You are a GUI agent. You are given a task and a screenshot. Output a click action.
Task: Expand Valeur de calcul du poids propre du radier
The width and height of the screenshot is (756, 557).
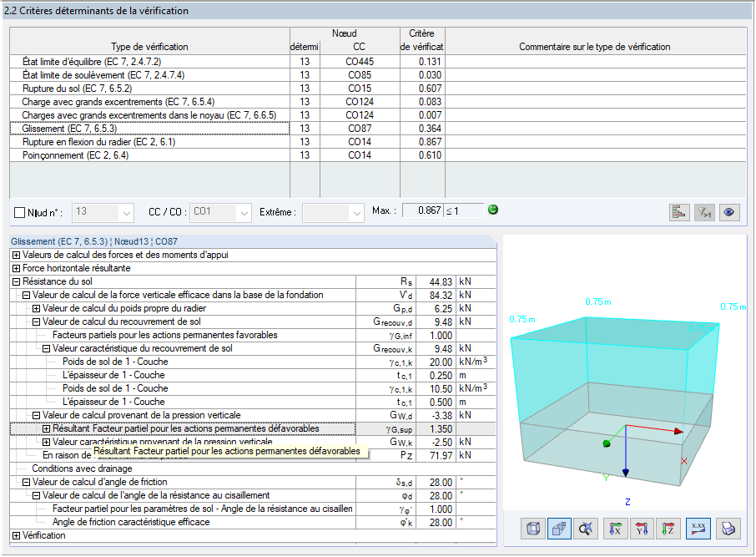[36, 308]
